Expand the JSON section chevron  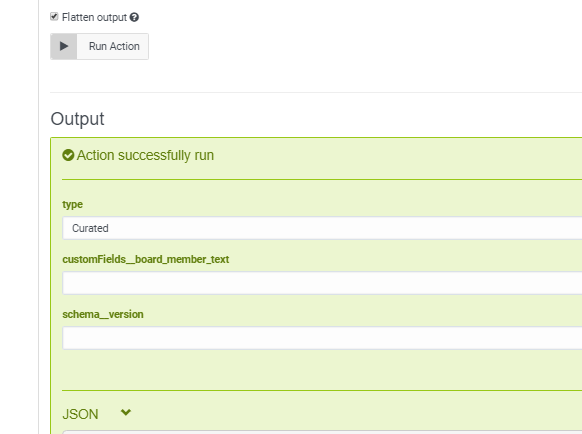(x=126, y=412)
